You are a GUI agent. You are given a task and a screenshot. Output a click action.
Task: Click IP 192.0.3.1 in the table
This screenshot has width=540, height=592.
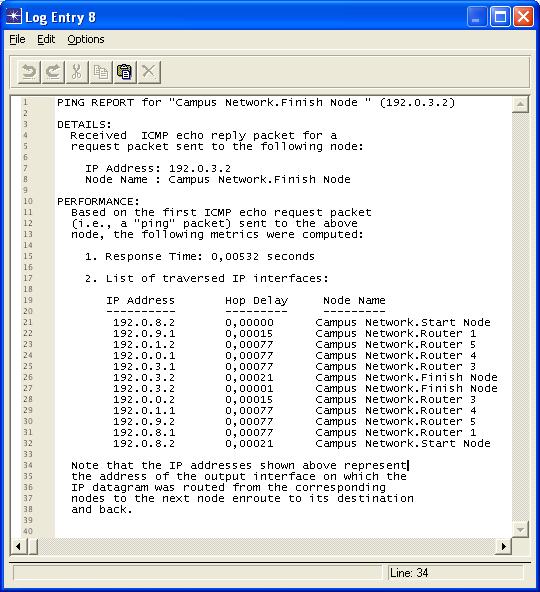coord(144,366)
